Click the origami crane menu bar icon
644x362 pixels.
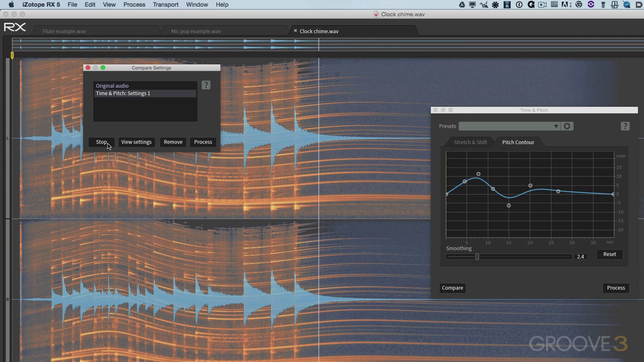tap(484, 4)
